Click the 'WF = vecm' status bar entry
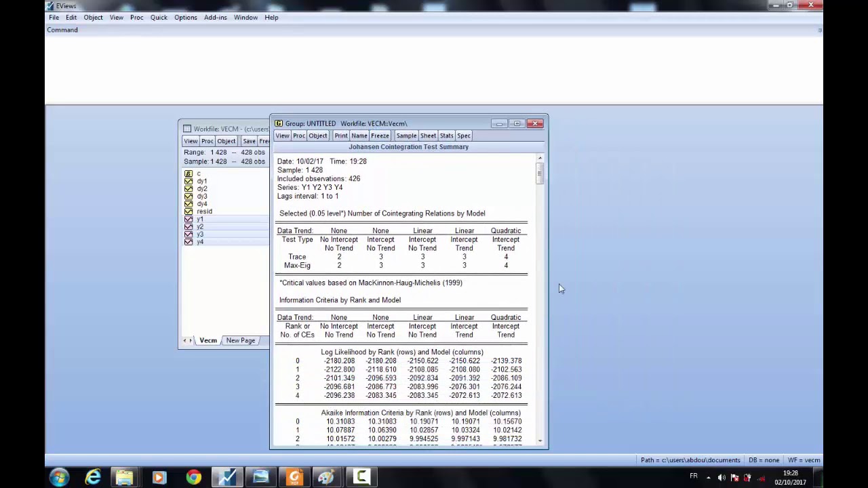Screen dimensions: 868x488 (804, 460)
